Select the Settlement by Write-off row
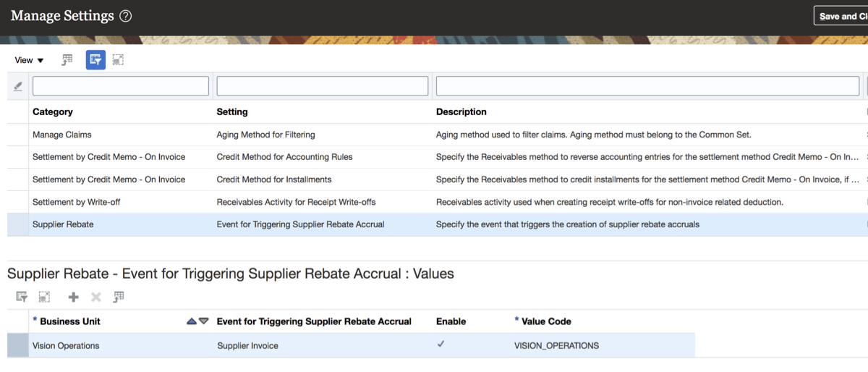The width and height of the screenshot is (868, 372). (76, 202)
